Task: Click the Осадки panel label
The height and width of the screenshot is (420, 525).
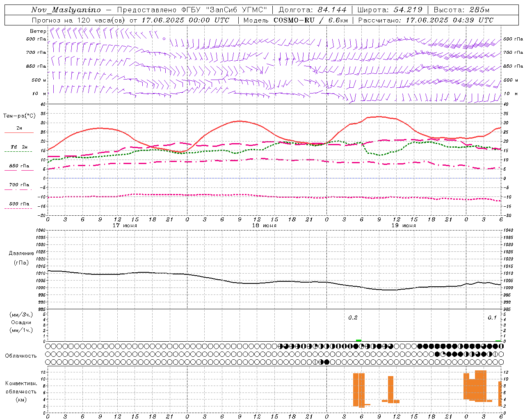Action: coord(21,322)
